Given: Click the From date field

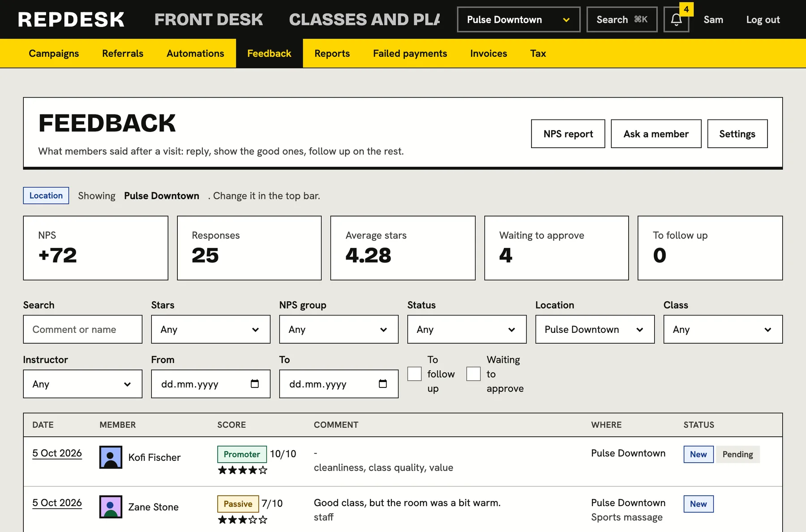Looking at the screenshot, I should (x=211, y=384).
